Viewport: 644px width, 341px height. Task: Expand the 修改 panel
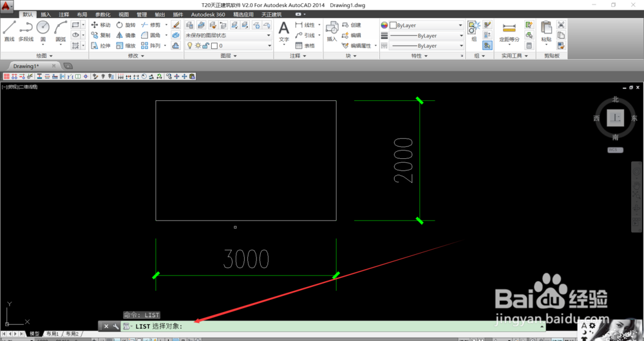pyautogui.click(x=136, y=56)
